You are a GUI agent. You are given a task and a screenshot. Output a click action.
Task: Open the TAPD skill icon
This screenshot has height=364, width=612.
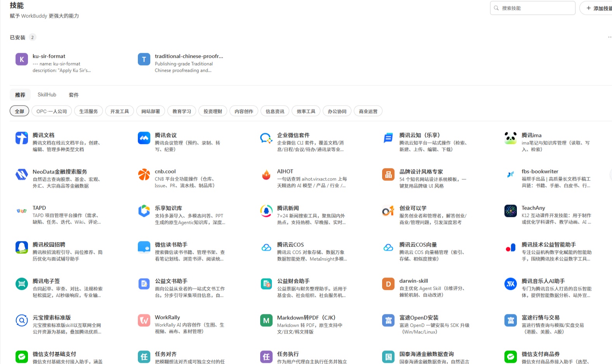pos(22,211)
